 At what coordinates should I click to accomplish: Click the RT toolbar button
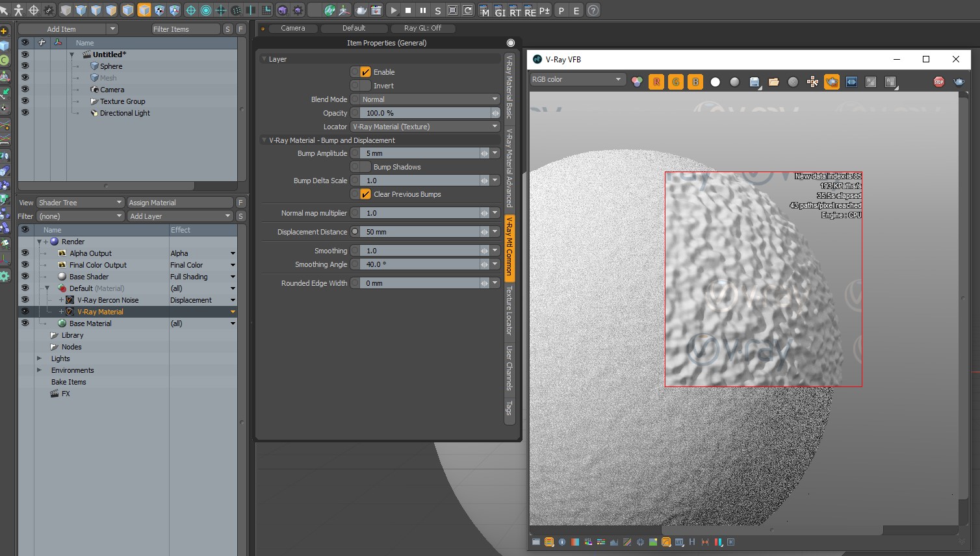[515, 11]
